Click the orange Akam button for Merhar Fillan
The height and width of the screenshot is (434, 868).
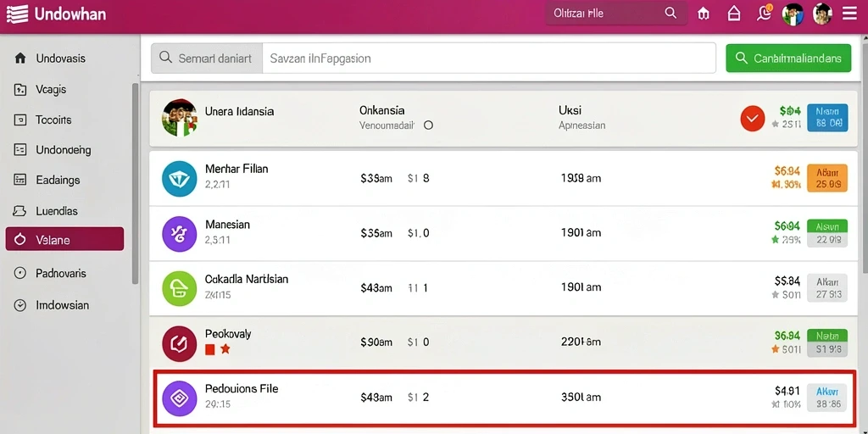[827, 178]
